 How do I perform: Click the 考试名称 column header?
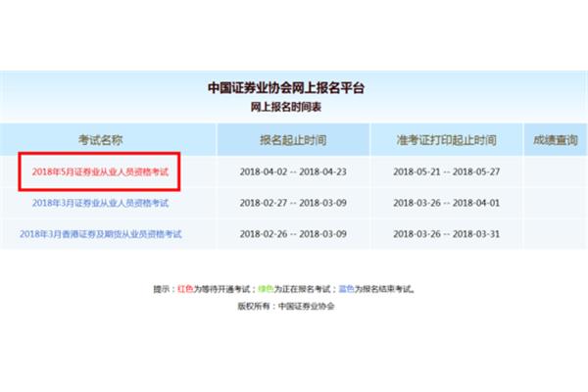point(101,140)
